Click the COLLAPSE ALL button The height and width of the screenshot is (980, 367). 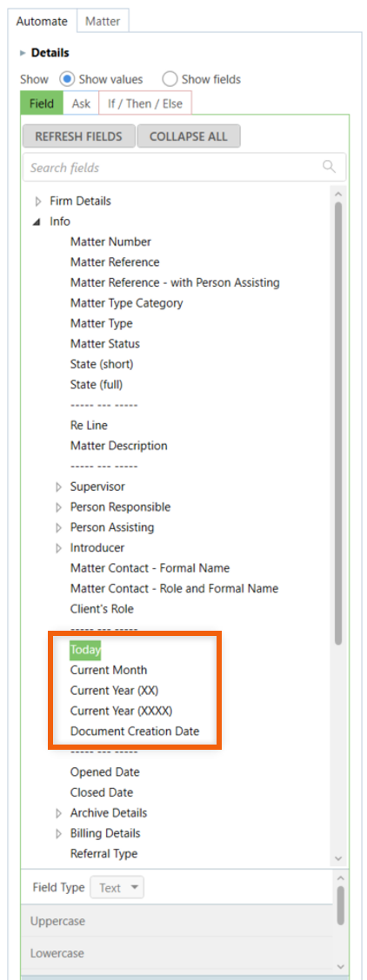pos(188,136)
